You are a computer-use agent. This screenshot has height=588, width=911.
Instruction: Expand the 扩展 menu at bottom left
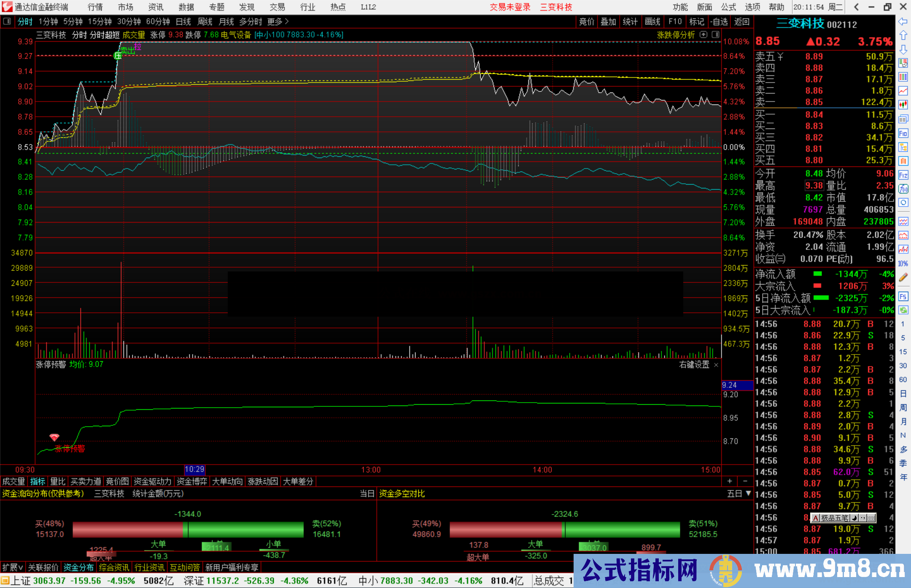tap(13, 567)
